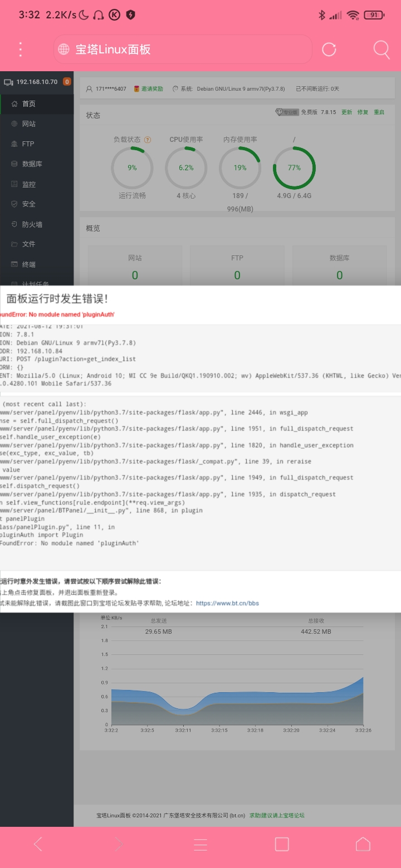Viewport: 401px width, 868px height.
Task: Open 终端 terminal in the sidebar
Action: pos(37,264)
